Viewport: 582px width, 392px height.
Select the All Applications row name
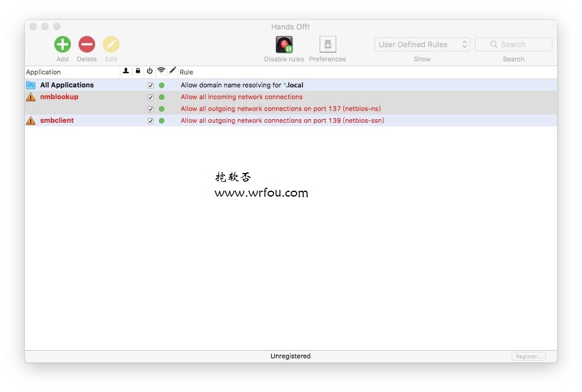(x=67, y=85)
